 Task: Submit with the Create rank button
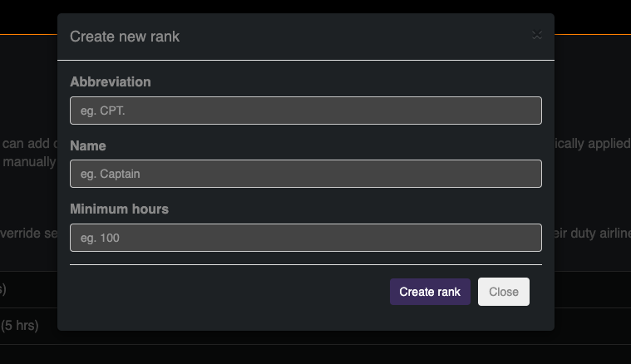tap(430, 292)
